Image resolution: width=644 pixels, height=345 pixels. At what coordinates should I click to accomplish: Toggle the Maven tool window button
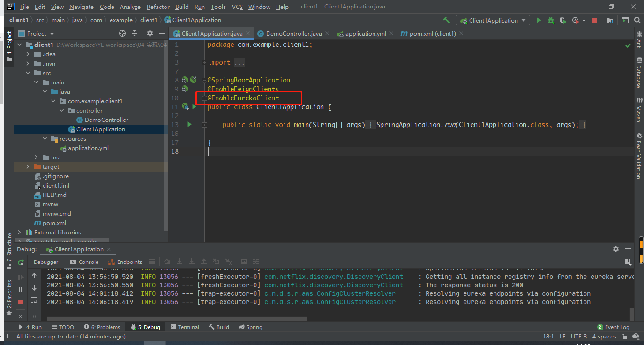(x=639, y=110)
